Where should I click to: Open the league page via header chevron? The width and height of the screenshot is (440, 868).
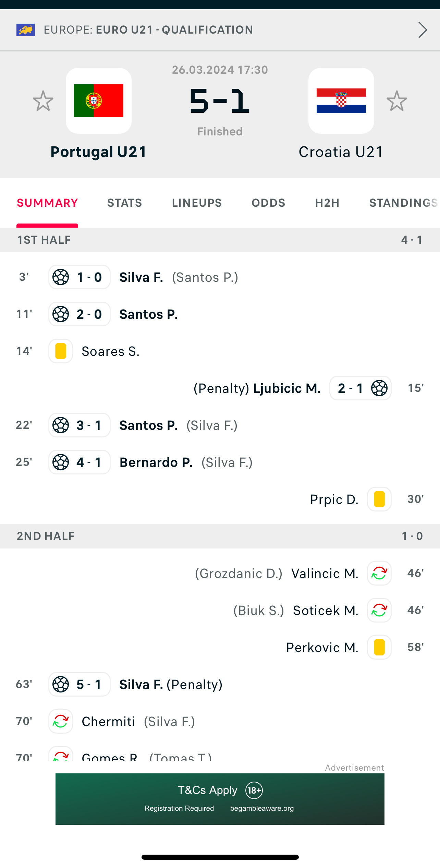(x=423, y=30)
